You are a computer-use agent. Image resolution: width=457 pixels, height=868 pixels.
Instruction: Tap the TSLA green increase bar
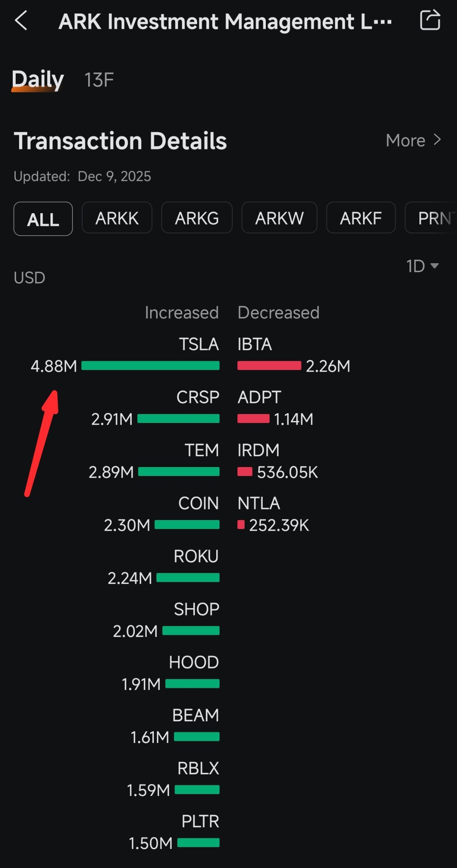pos(150,365)
